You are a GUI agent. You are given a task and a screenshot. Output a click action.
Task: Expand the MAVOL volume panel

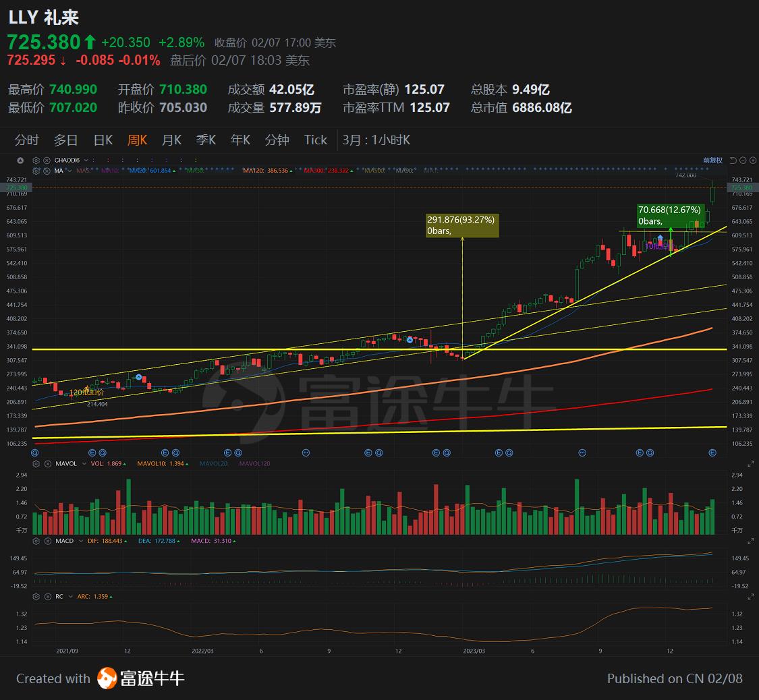pyautogui.click(x=751, y=464)
